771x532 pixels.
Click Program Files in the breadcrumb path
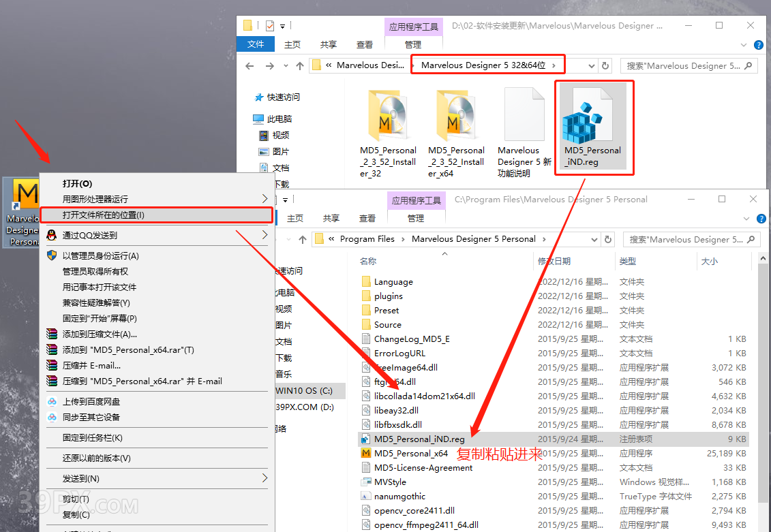pos(367,238)
